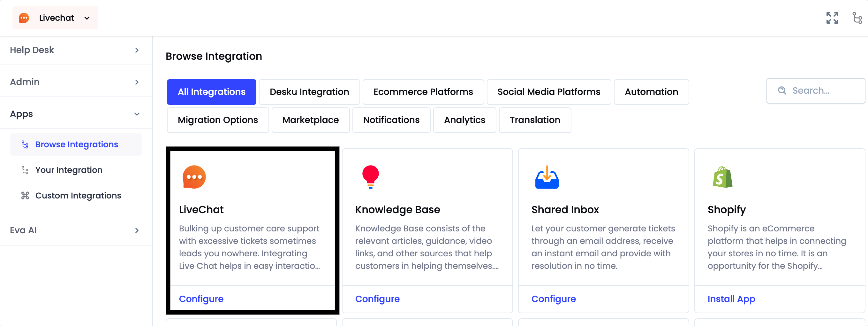This screenshot has height=326, width=868.
Task: Select the Ecommerce Platforms tab
Action: [423, 92]
